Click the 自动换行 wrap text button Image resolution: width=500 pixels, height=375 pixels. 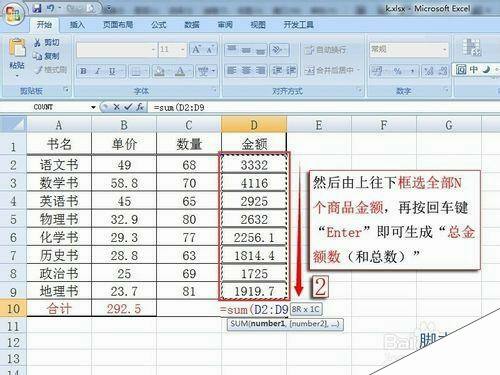(325, 50)
